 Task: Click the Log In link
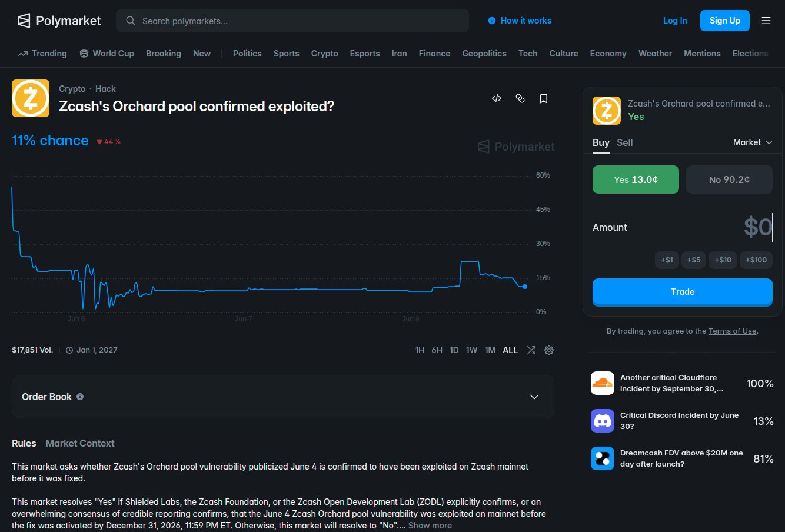pos(675,21)
